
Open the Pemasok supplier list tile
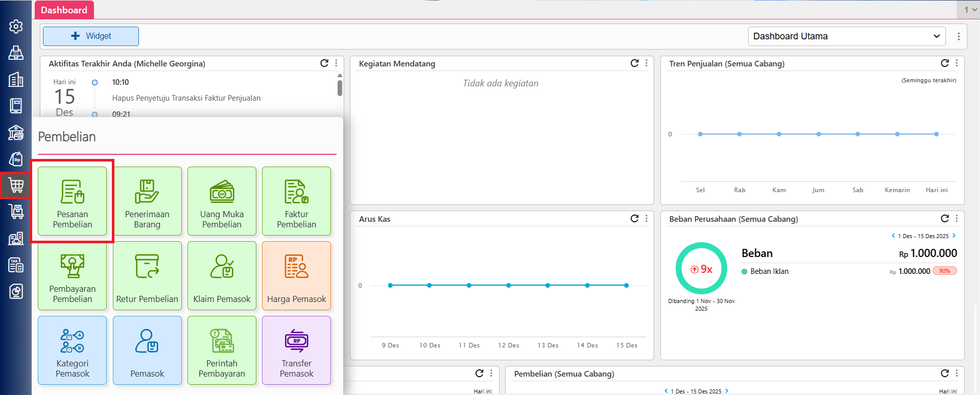click(147, 350)
